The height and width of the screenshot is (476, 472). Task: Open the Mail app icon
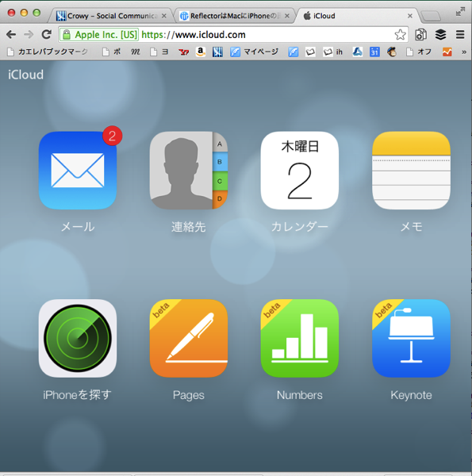click(78, 171)
